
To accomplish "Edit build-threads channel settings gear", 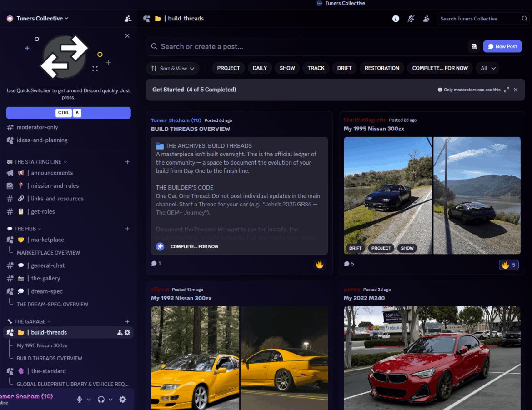I will click(127, 333).
